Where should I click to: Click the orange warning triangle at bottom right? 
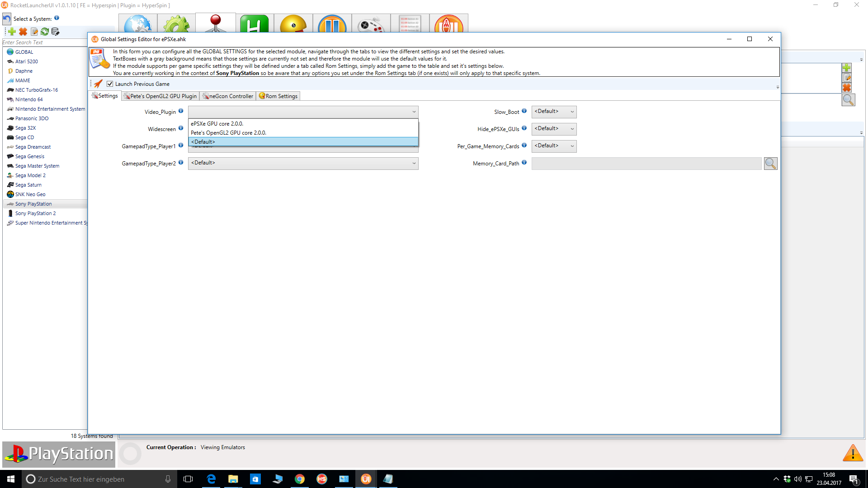coord(853,453)
